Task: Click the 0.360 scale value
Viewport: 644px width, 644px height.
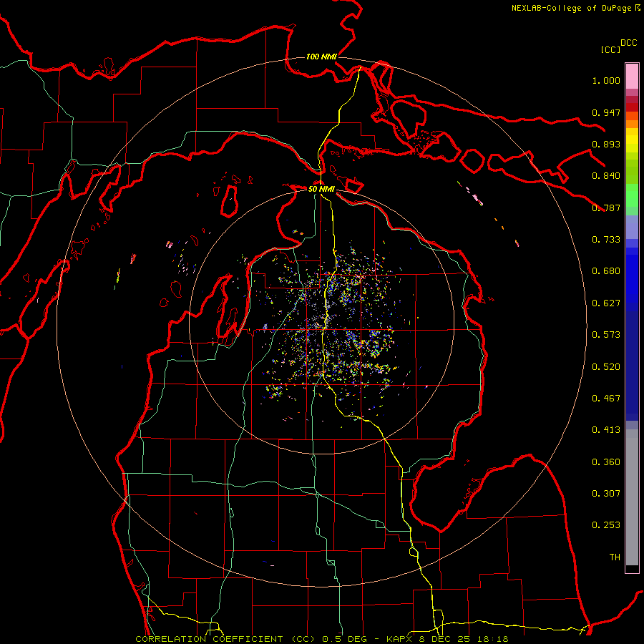Action: coord(606,462)
